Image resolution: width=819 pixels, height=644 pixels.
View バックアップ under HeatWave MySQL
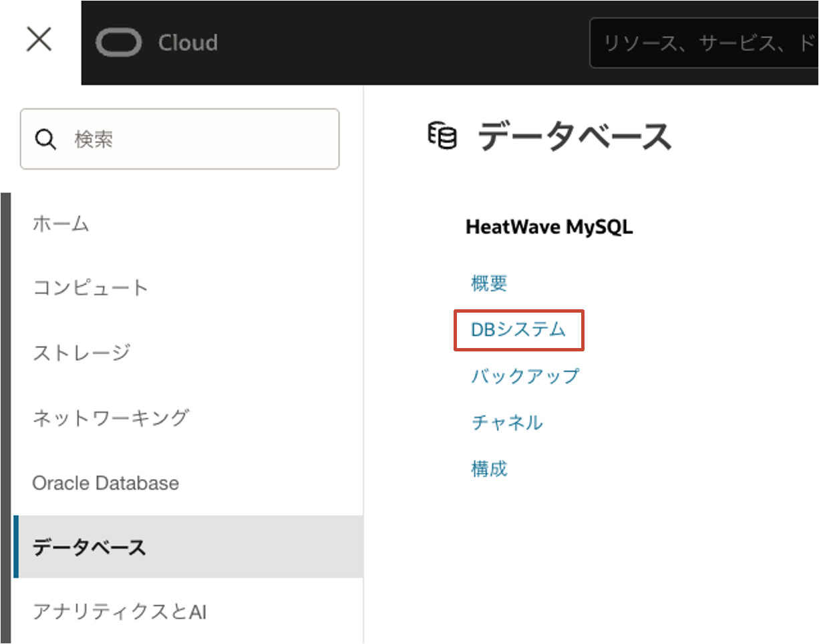pyautogui.click(x=524, y=376)
